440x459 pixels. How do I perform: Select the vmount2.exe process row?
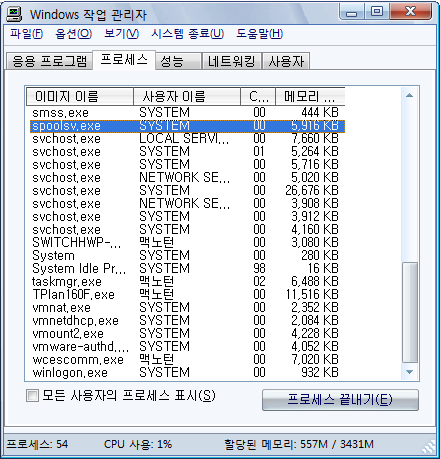pyautogui.click(x=186, y=334)
